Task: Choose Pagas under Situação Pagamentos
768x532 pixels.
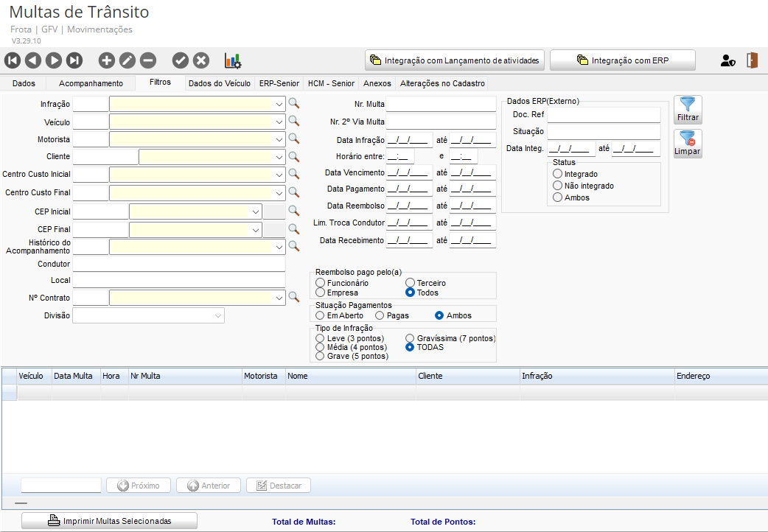Action: 380,315
